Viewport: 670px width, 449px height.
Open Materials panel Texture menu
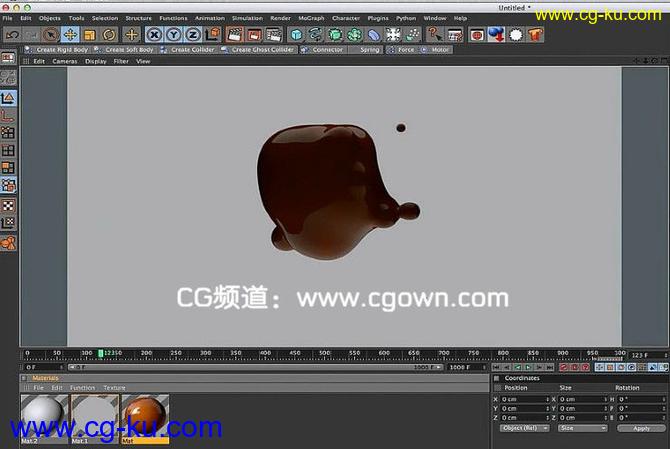pos(115,388)
